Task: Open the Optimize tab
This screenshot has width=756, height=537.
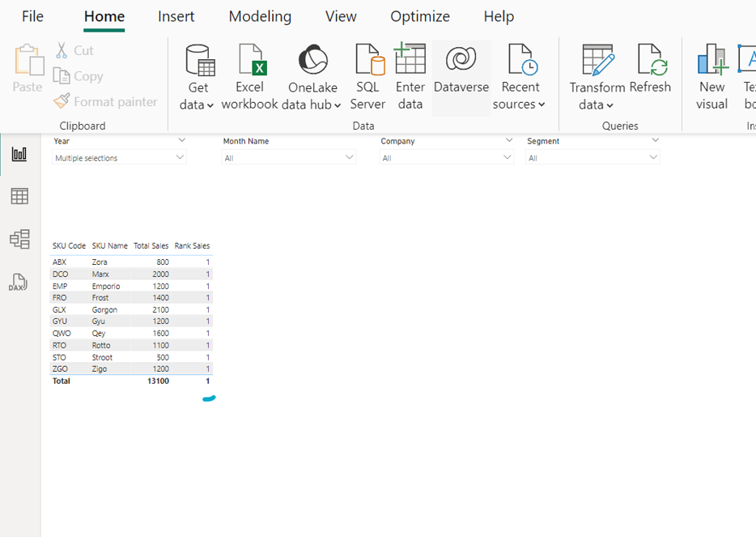Action: (x=420, y=16)
